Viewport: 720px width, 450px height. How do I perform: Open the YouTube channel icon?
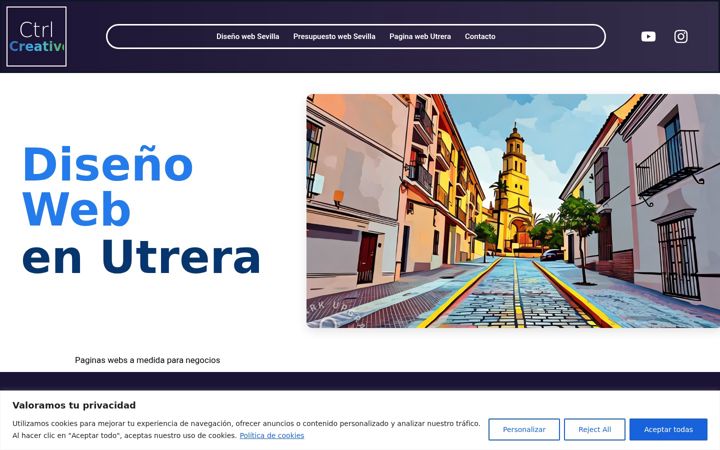point(648,36)
